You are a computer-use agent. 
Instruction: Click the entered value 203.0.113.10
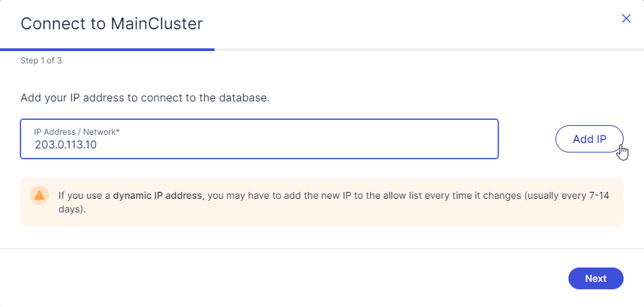[x=66, y=145]
